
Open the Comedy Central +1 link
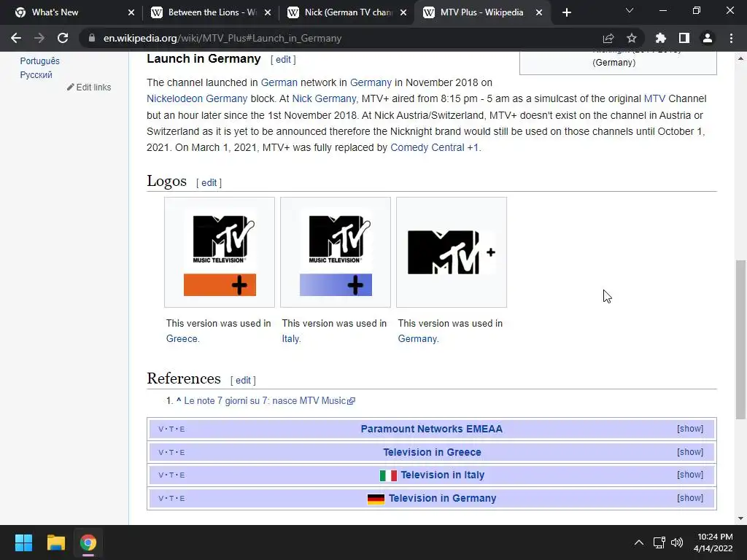coord(435,147)
